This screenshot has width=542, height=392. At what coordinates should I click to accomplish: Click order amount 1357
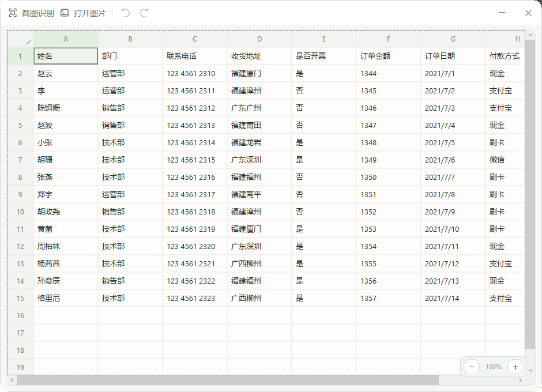pos(389,298)
